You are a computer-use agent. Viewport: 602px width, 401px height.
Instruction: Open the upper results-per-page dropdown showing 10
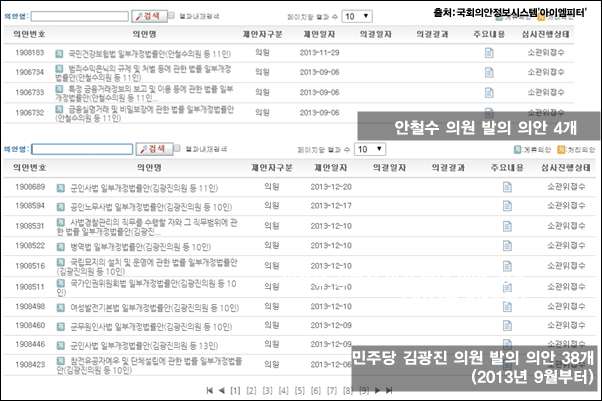[x=357, y=16]
